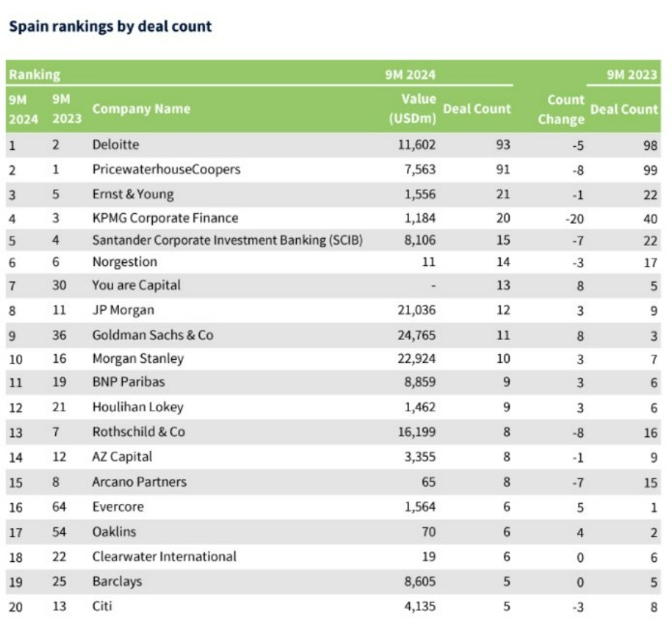Select the 'Ranking' header label
672x626 pixels.
[35, 75]
